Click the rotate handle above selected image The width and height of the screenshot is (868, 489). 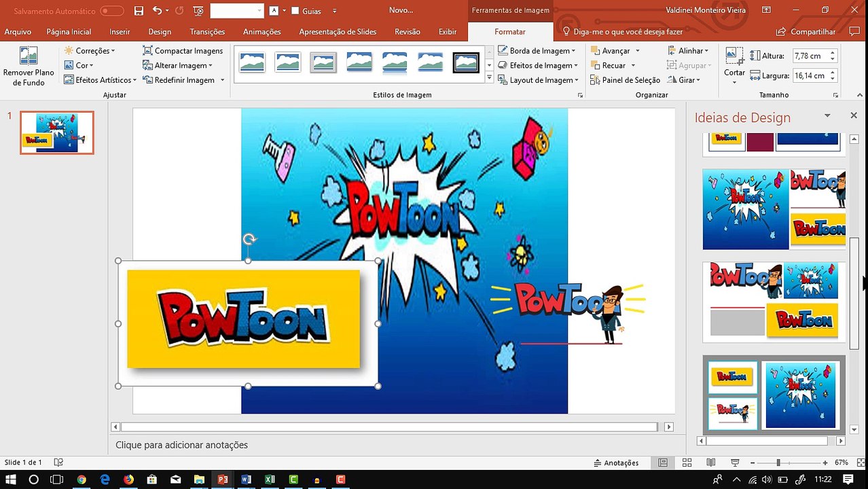249,239
